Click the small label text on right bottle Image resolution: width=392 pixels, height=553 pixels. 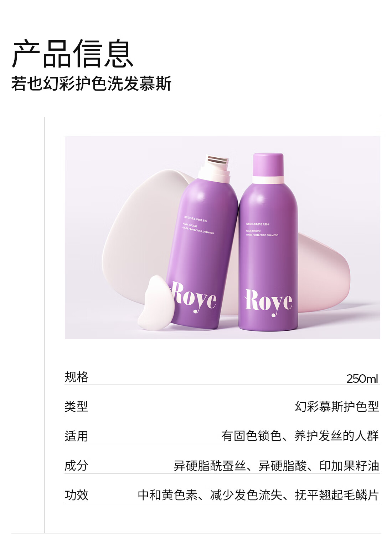262,230
